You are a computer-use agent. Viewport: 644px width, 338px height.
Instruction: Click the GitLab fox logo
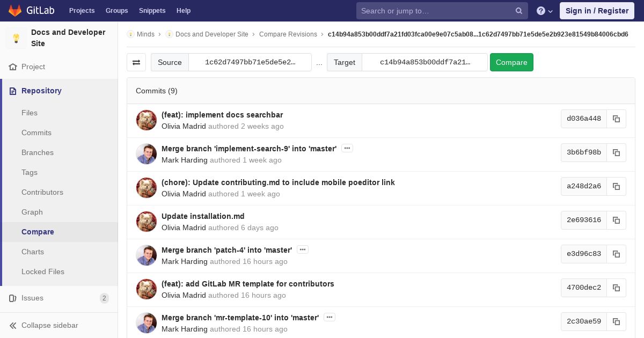tap(15, 11)
